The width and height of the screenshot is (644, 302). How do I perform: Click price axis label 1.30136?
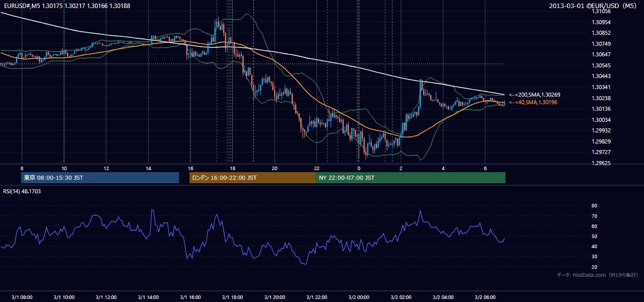click(602, 109)
